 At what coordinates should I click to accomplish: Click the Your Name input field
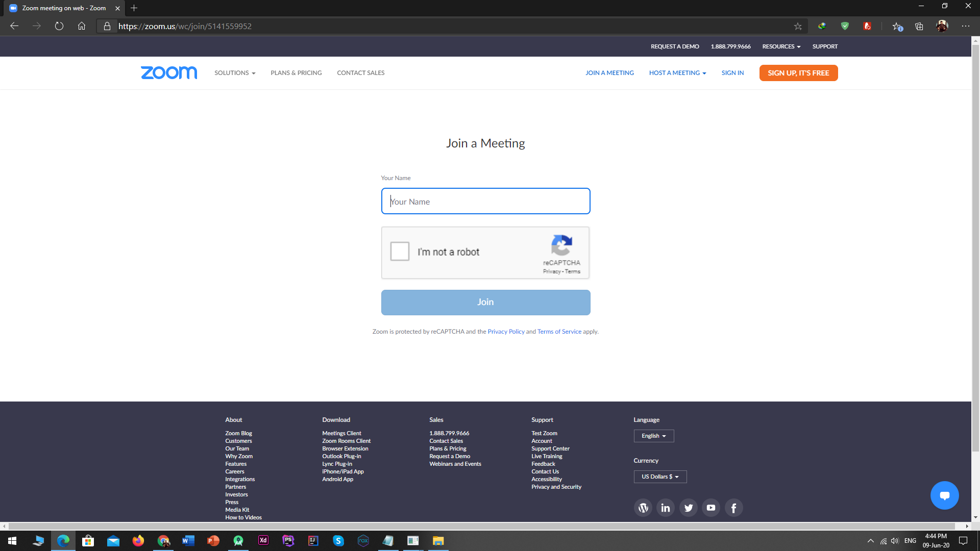[x=485, y=201]
